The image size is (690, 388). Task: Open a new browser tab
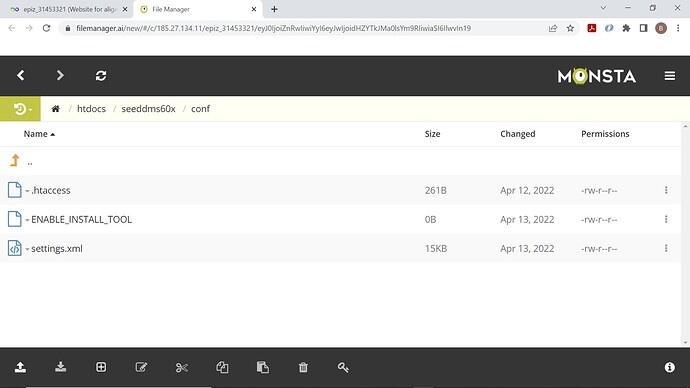point(274,9)
